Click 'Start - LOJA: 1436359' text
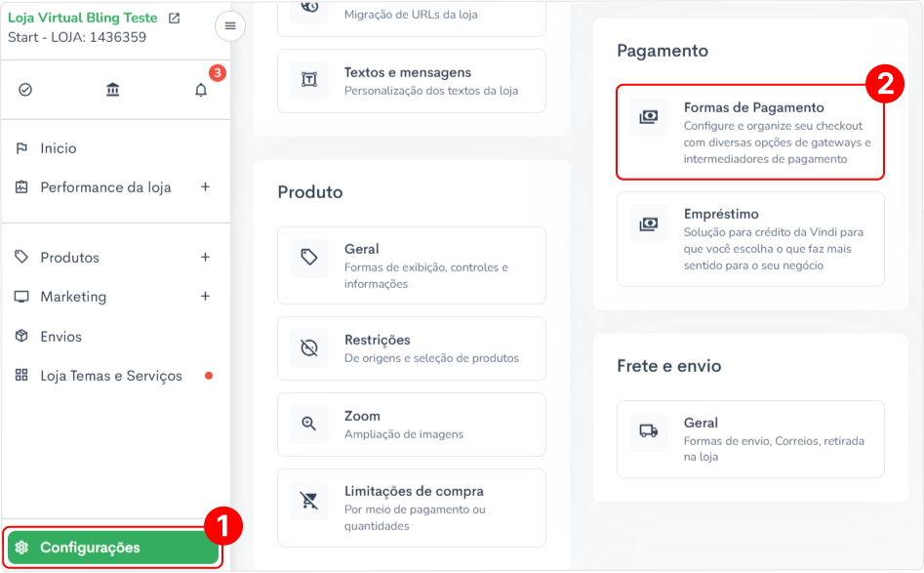This screenshot has width=924, height=573. pyautogui.click(x=77, y=37)
